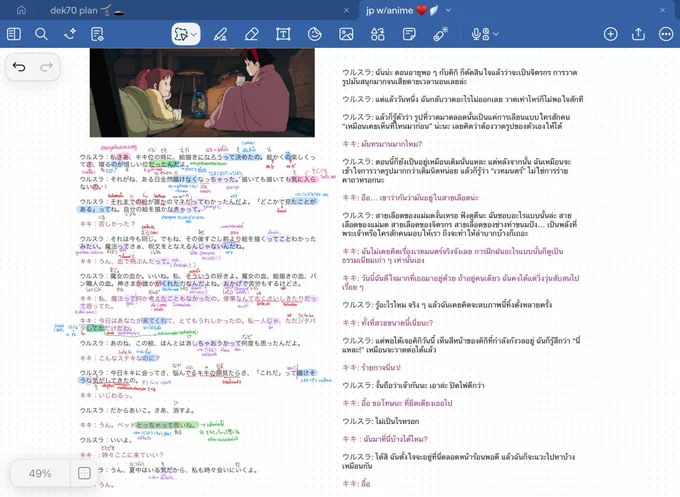Screen dimensions: 680x497
Task: Insert an image with the photo tool
Action: [346, 34]
